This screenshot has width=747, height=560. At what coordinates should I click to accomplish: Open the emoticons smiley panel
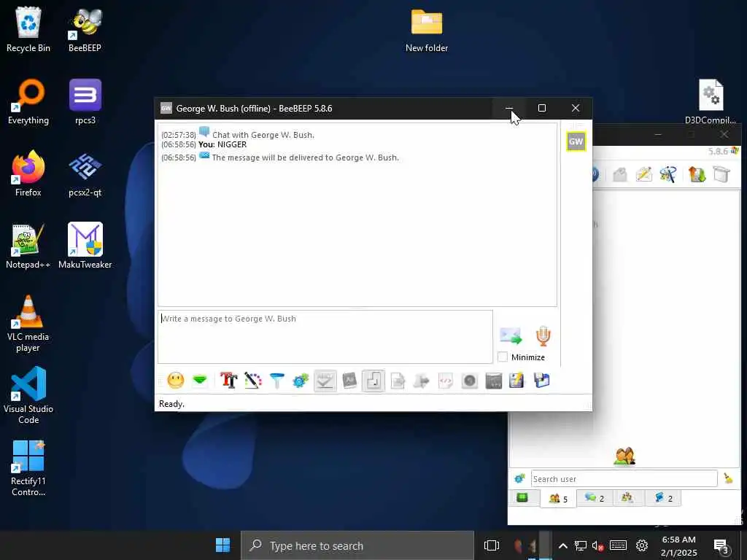[176, 381]
